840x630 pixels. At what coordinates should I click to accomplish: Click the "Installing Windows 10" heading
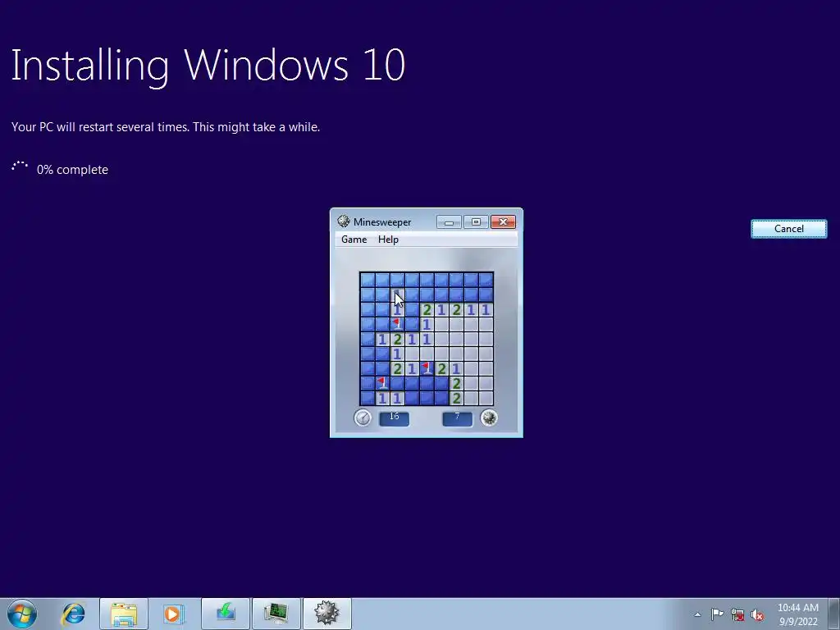pos(208,66)
